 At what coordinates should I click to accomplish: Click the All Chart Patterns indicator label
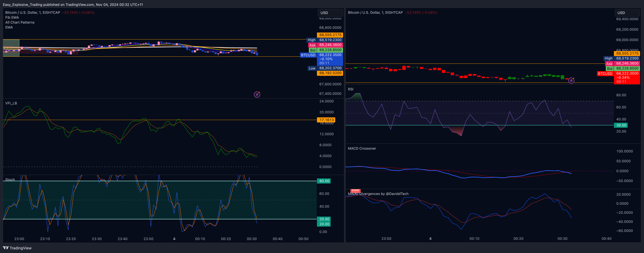20,22
